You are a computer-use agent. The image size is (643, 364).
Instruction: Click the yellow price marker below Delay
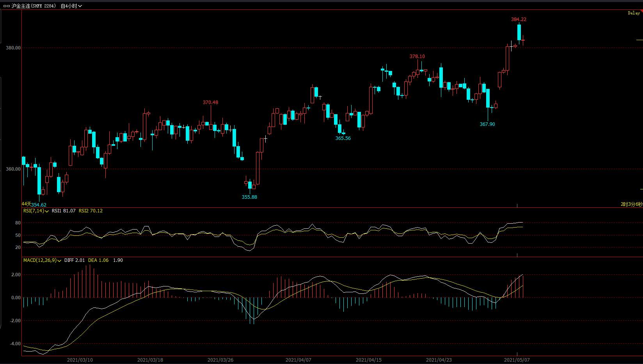(639, 40)
